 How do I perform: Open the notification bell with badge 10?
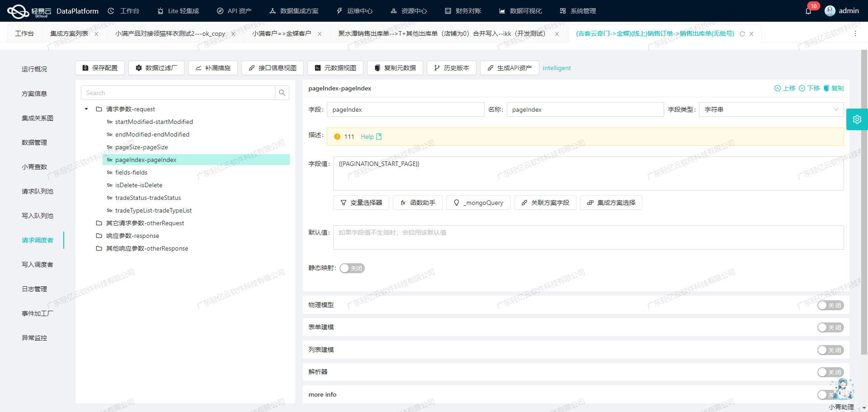(x=809, y=10)
